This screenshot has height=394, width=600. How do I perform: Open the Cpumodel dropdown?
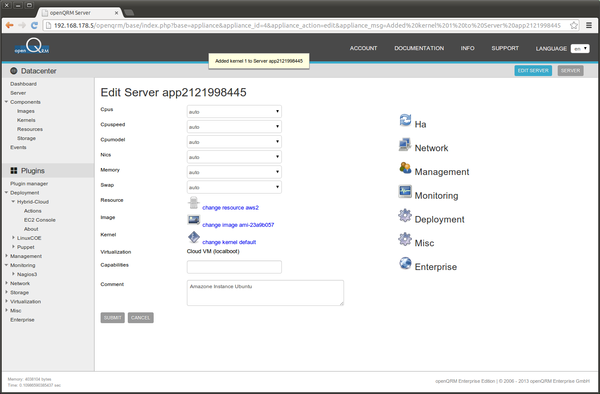pos(234,142)
